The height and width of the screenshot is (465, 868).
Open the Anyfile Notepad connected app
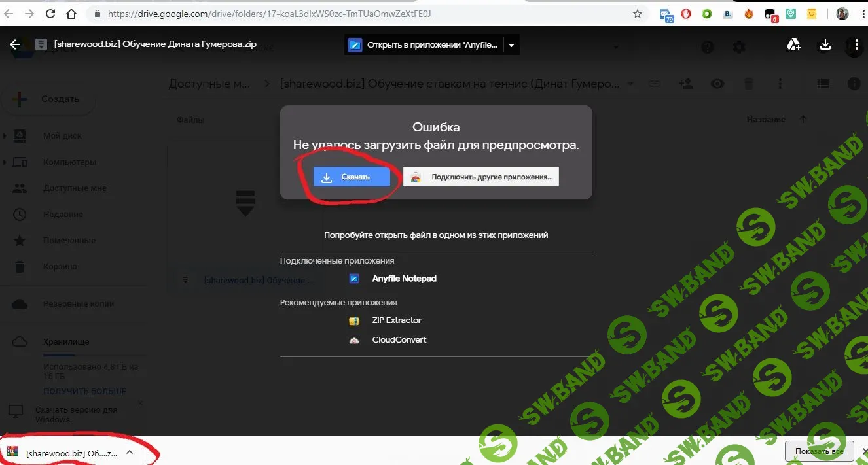click(x=404, y=279)
